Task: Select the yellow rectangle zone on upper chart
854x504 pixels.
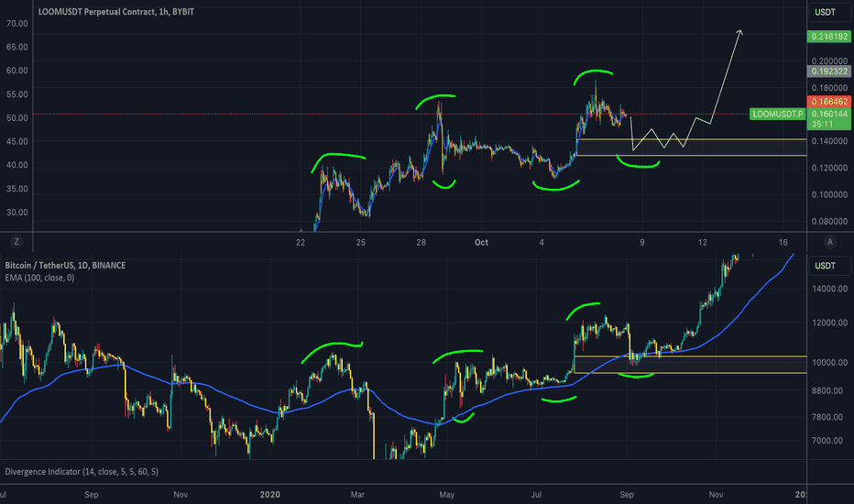Action: coord(687,148)
